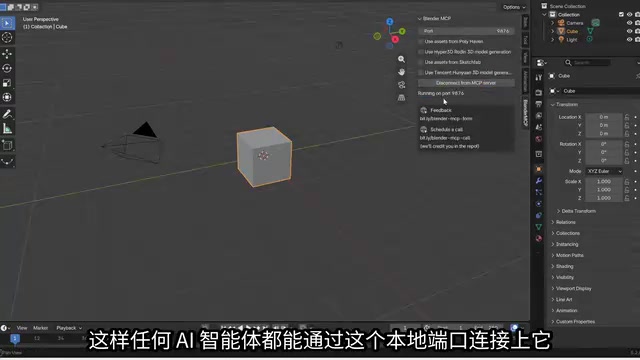Click the blue Z axis gizmo

click(390, 22)
